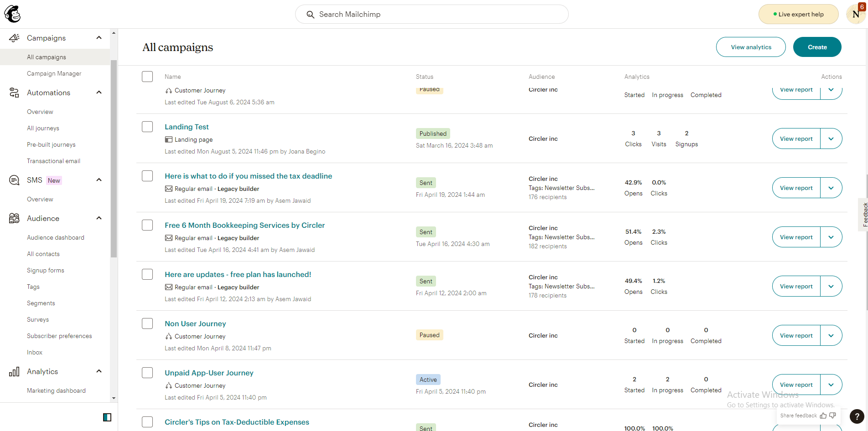Select the Landing Test campaign checkbox
The width and height of the screenshot is (868, 431).
(x=147, y=127)
